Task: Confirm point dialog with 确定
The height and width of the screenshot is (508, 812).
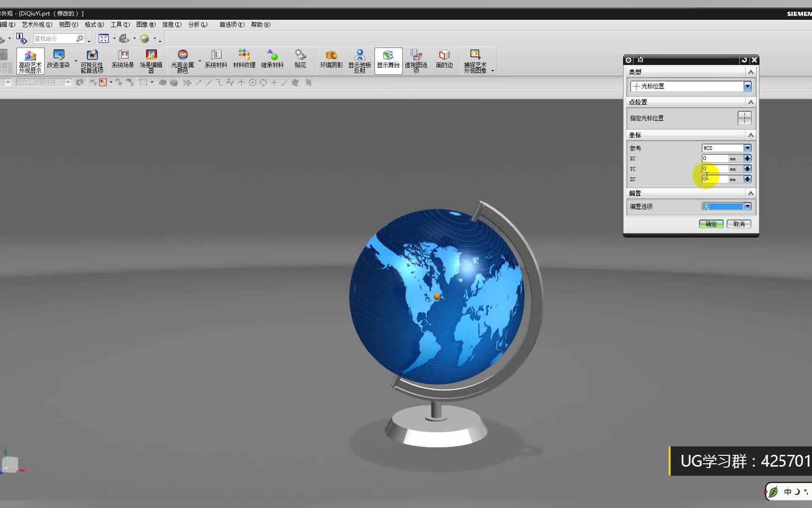Action: pos(711,224)
